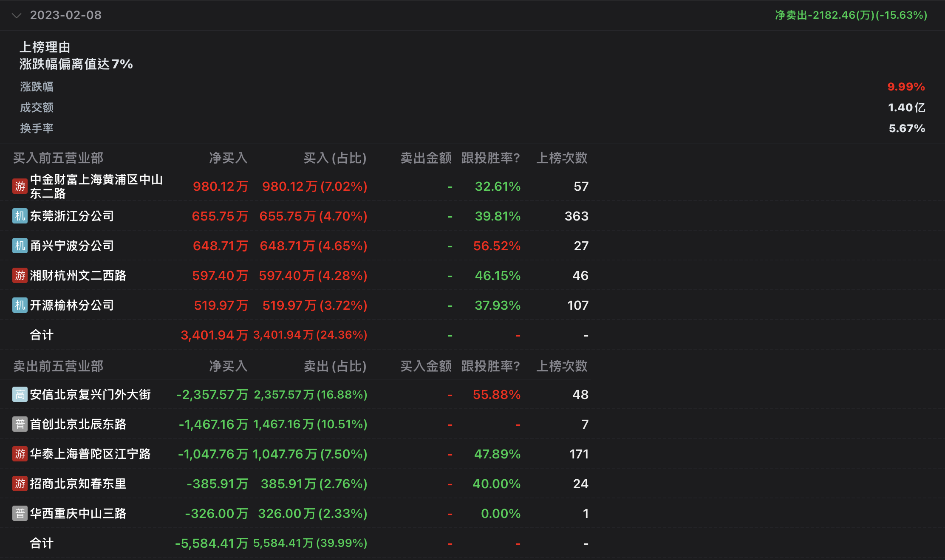
Task: Click 机 badge beside 甬兴宁波分公司
Action: pyautogui.click(x=20, y=246)
